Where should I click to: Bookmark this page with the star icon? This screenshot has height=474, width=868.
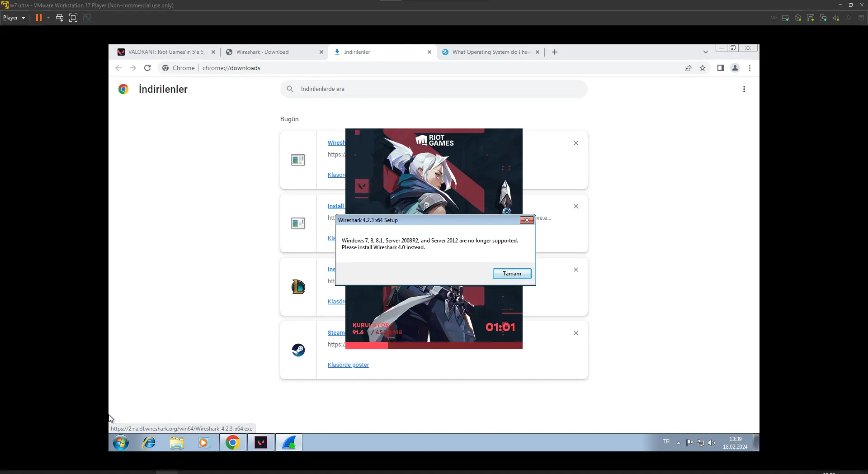[x=703, y=68]
